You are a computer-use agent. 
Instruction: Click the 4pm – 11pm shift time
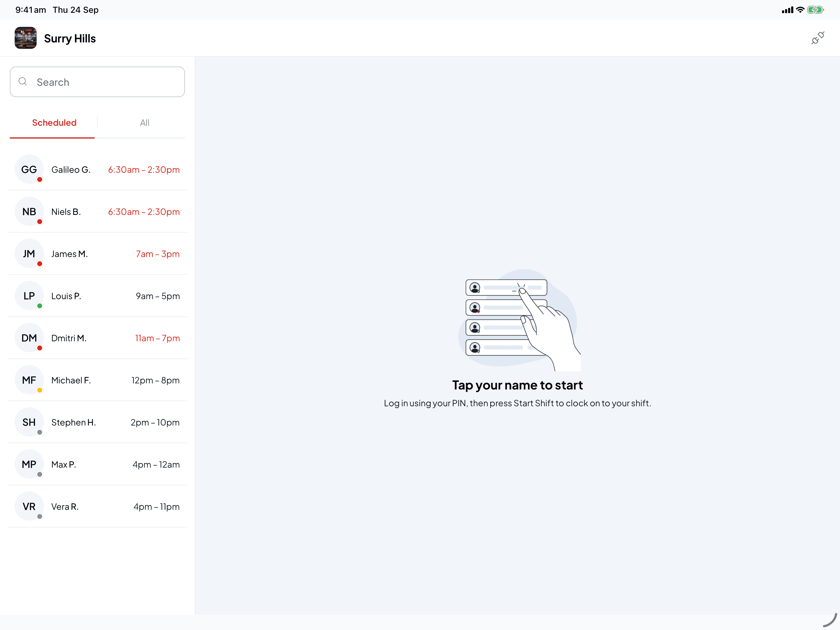pyautogui.click(x=157, y=507)
